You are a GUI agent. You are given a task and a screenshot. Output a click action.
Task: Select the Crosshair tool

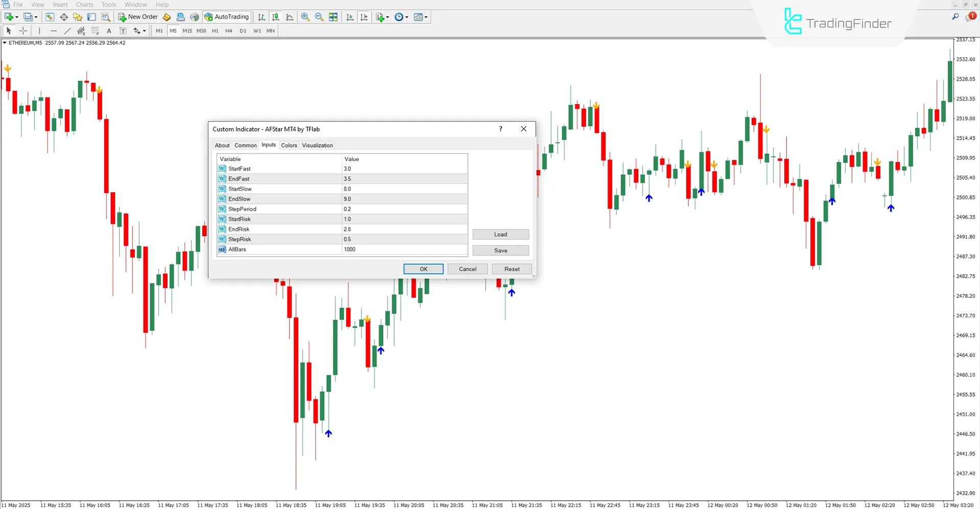(x=23, y=31)
